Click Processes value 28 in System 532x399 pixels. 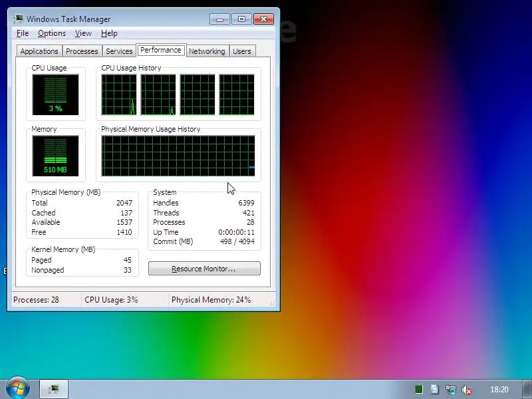click(x=251, y=222)
